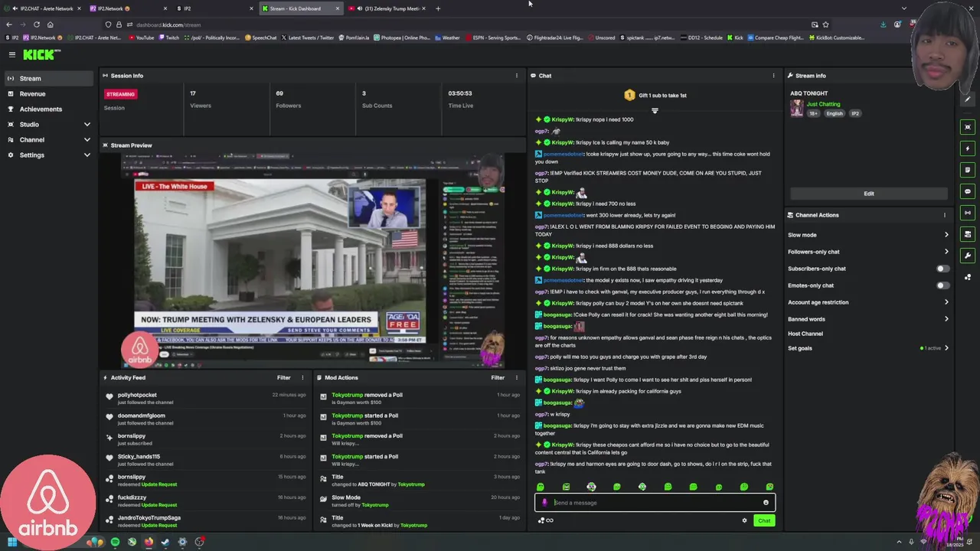Click the Edit stream info button

coord(868,194)
